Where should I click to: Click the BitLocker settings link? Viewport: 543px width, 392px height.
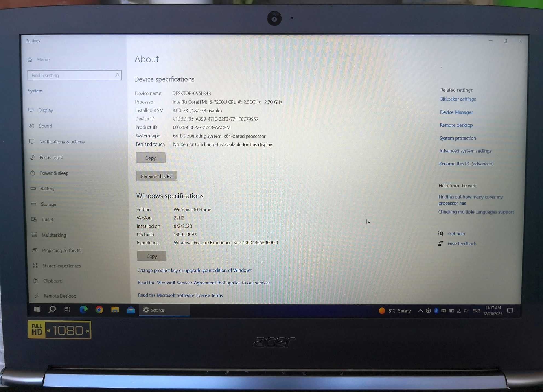457,99
